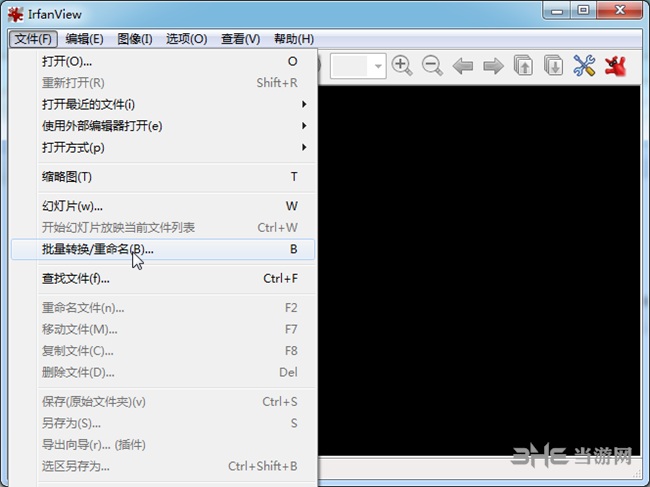This screenshot has width=650, height=487.
Task: Choose 幻灯片(w)... menu entry
Action: pos(163,206)
